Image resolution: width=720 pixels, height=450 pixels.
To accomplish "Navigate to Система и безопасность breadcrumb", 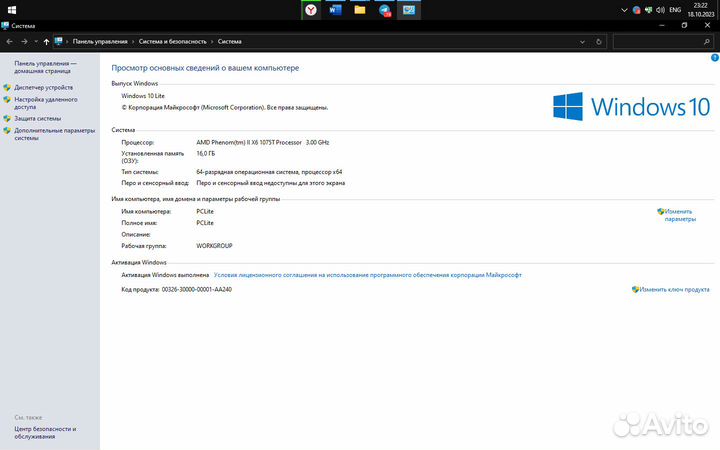I will click(x=173, y=41).
